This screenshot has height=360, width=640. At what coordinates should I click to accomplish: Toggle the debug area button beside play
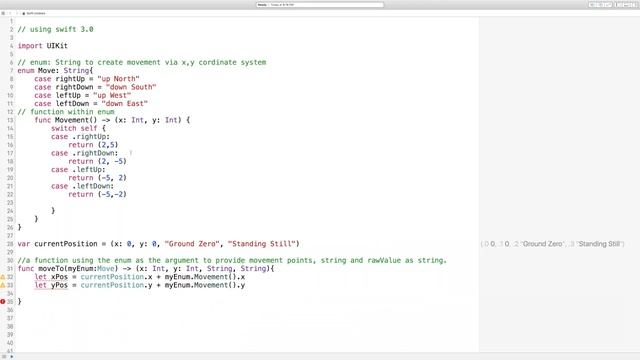pyautogui.click(x=4, y=357)
